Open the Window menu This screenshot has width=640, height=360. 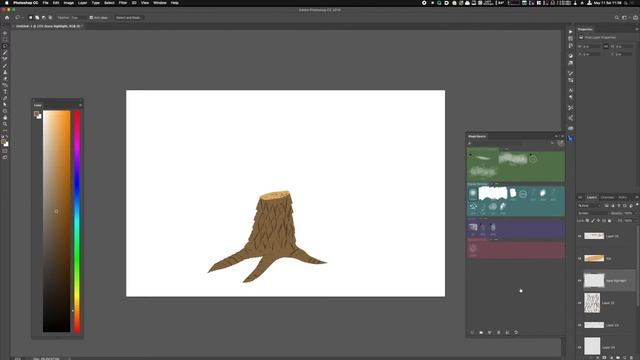(x=160, y=3)
